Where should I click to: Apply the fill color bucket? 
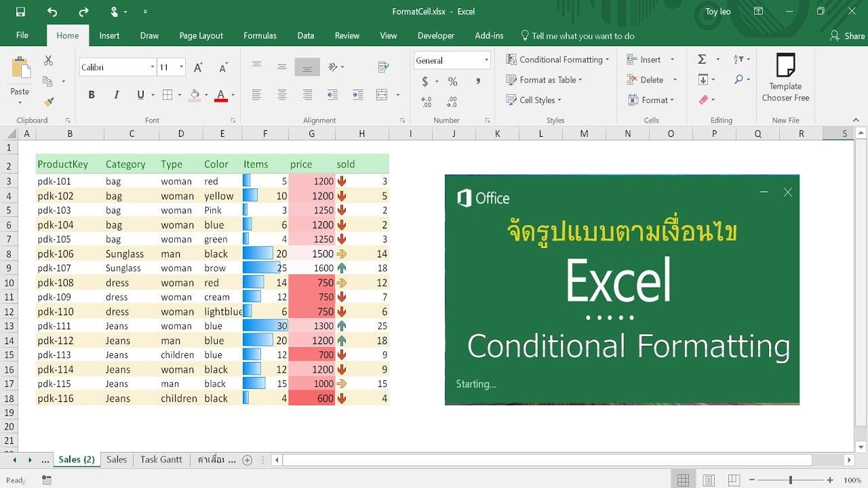[x=195, y=95]
